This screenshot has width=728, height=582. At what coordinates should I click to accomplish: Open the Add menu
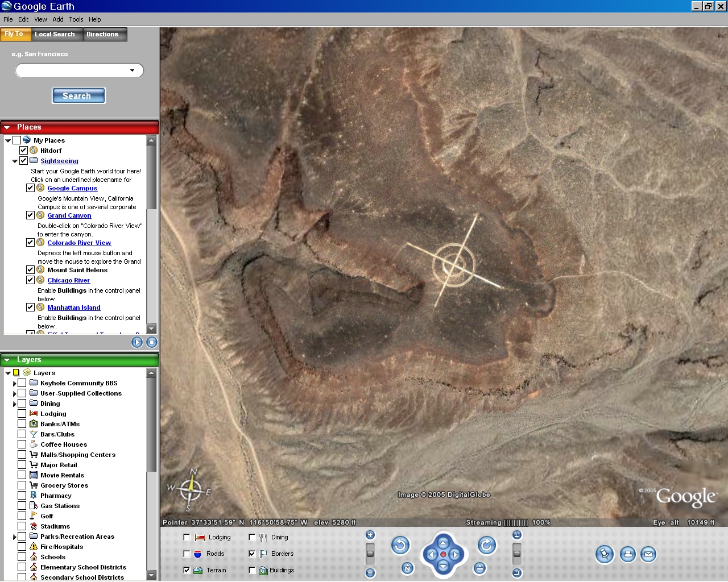[x=58, y=19]
